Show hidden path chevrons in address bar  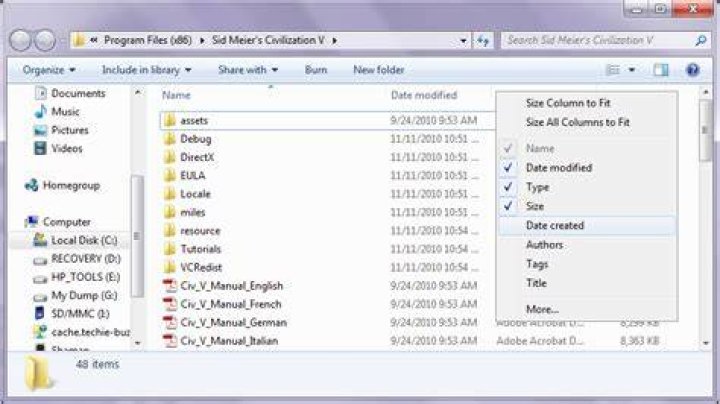[94, 41]
